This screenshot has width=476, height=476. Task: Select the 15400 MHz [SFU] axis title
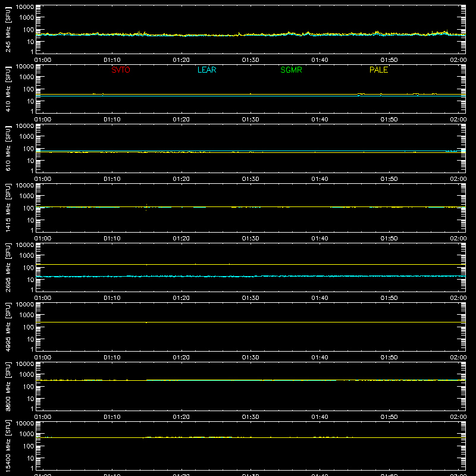(8, 446)
